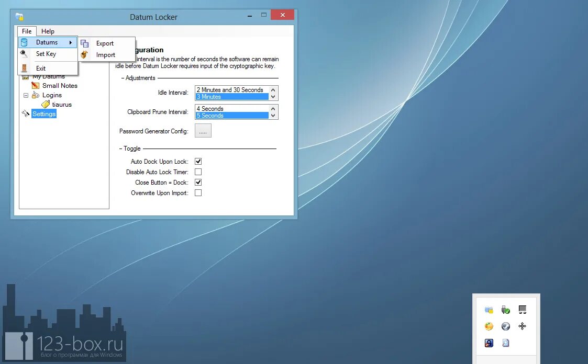Click Clipboard Prune Interval up arrow

tap(273, 109)
